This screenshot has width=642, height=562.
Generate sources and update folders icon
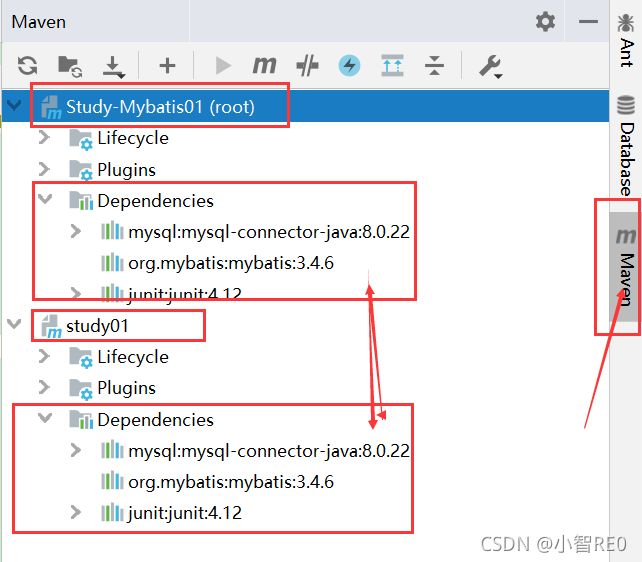pos(70,66)
